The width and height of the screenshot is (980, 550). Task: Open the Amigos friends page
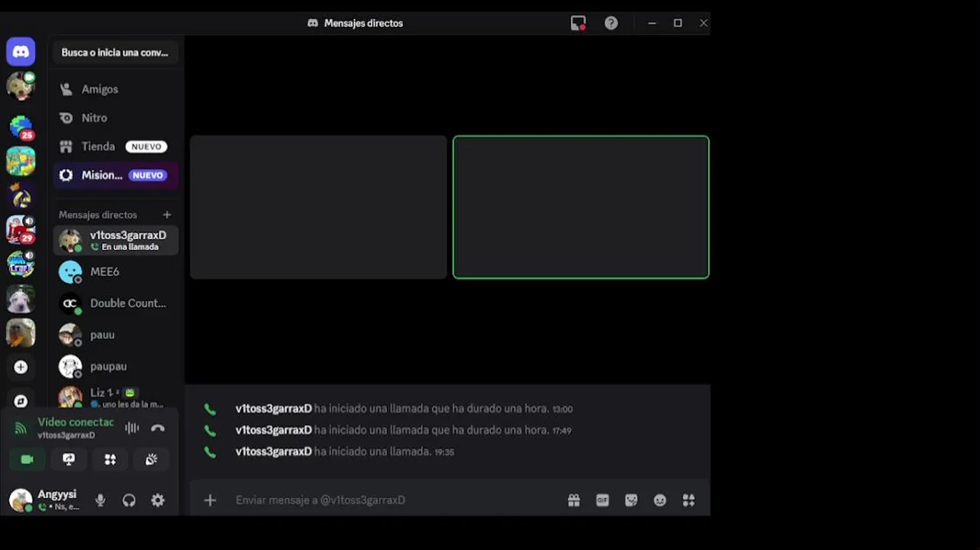tap(116, 89)
